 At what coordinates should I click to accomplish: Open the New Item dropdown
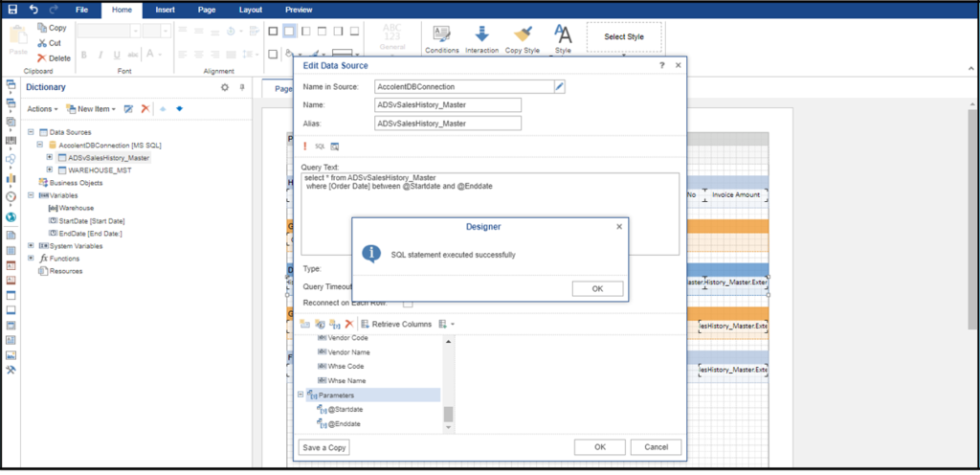click(x=91, y=109)
